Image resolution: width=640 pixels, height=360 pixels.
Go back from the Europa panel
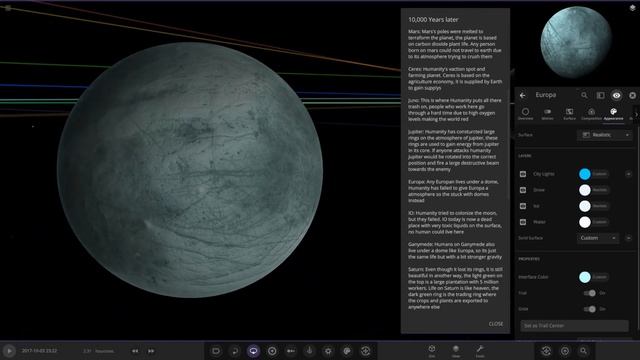(x=523, y=96)
